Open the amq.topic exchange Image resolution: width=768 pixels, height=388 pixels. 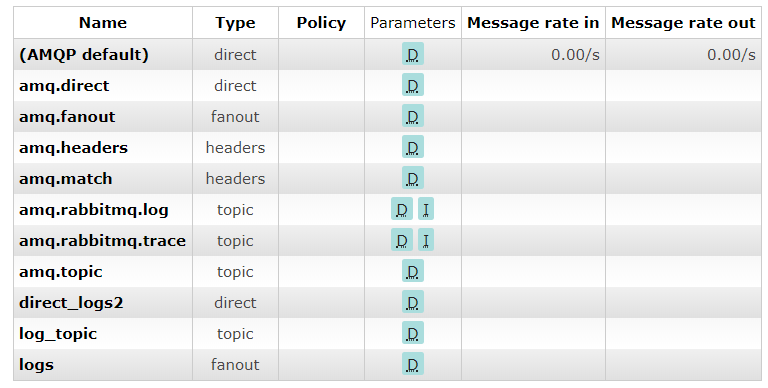pyautogui.click(x=61, y=272)
